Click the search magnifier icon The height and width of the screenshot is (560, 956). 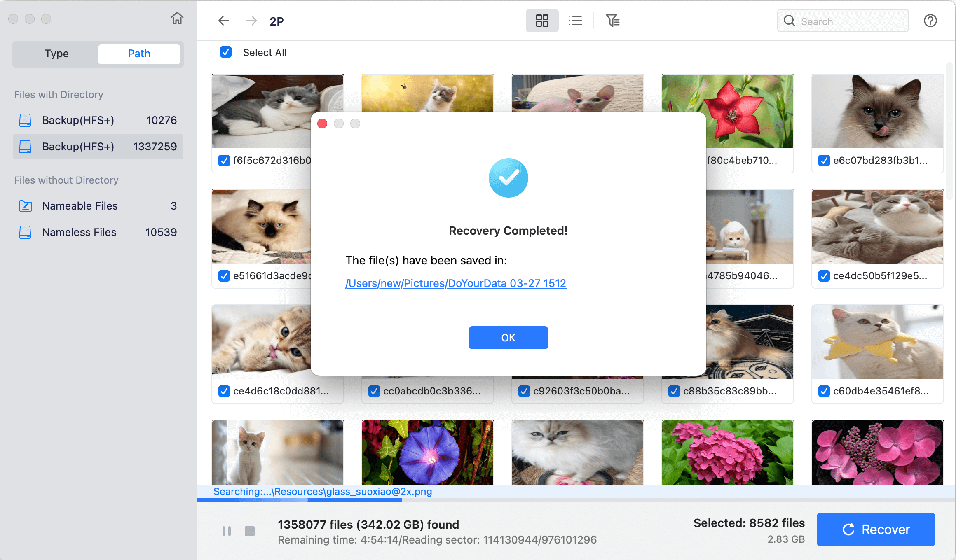[x=789, y=20]
